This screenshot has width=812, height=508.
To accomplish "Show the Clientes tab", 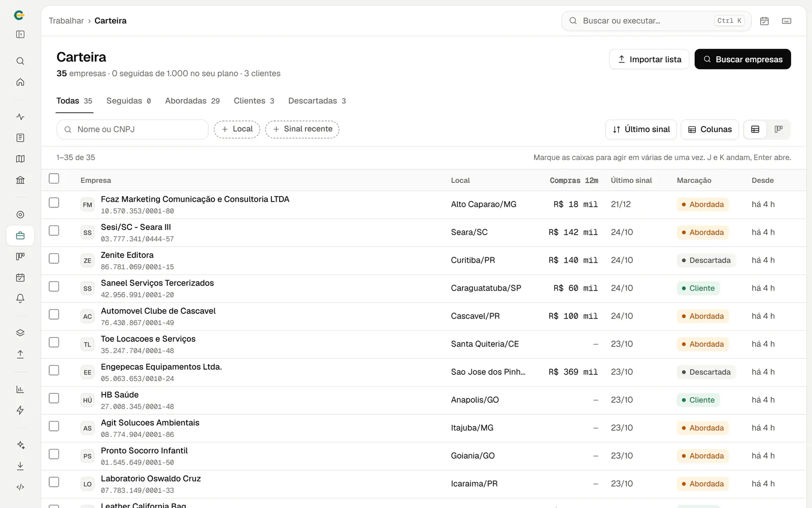I will [x=254, y=101].
